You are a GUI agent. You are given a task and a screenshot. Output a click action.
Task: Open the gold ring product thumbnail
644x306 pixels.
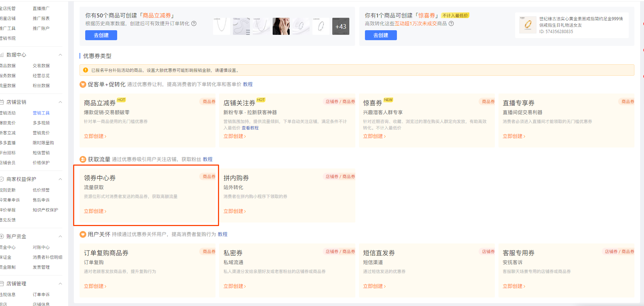(528, 25)
